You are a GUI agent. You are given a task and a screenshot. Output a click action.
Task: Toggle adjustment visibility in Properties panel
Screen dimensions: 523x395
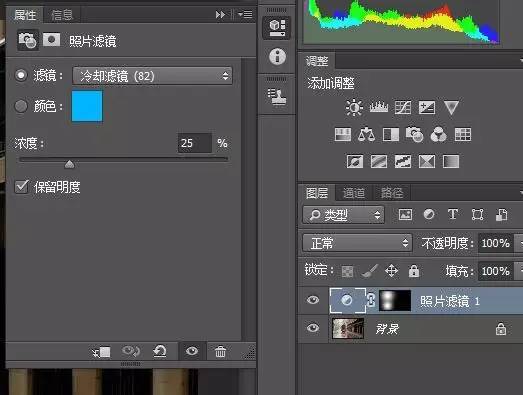pos(192,351)
